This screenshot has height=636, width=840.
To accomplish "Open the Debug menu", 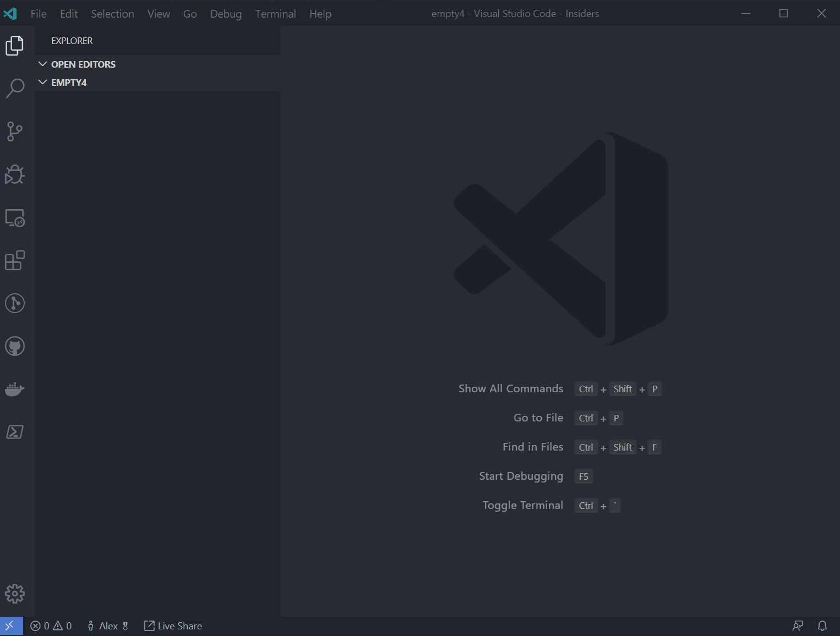I will (x=226, y=14).
